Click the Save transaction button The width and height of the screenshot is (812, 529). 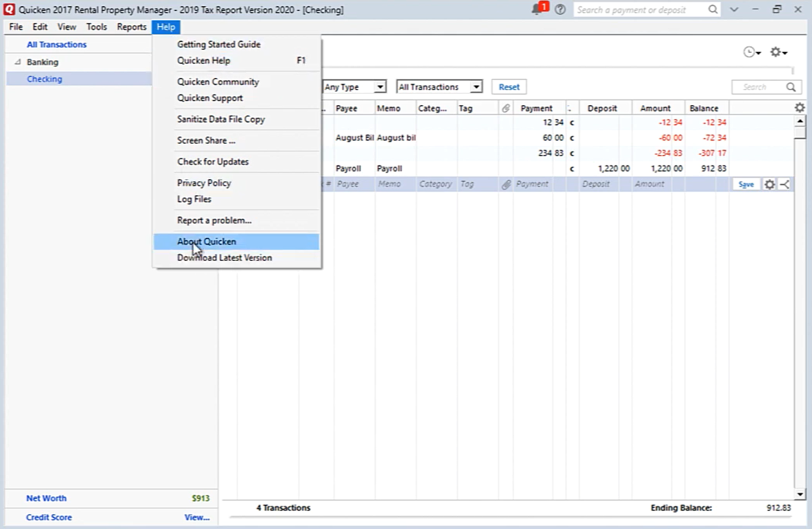coord(746,184)
